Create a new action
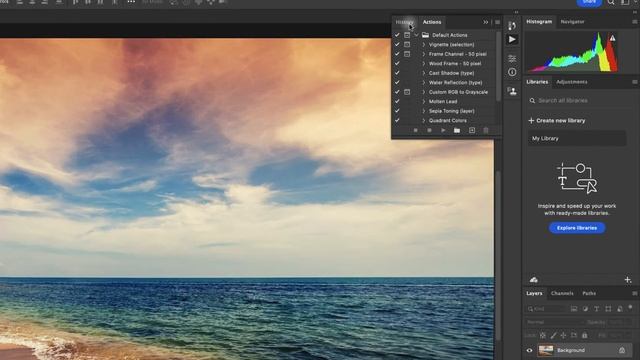640x360 pixels. (x=472, y=130)
